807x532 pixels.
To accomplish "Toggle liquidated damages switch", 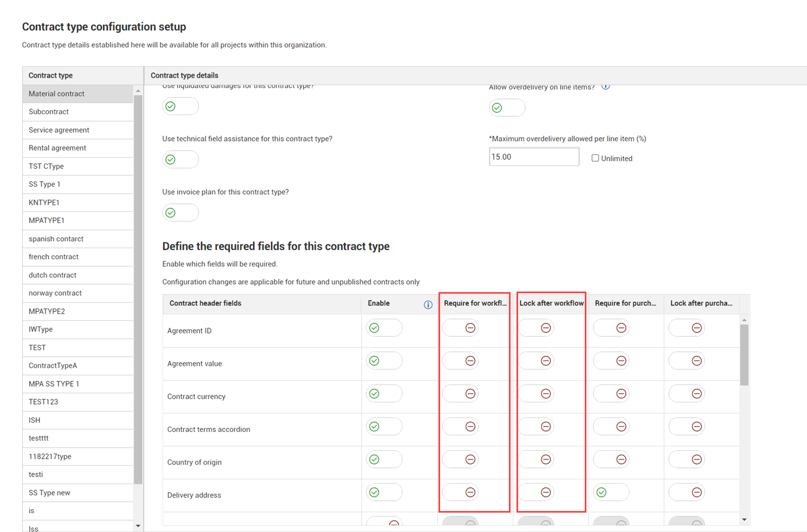I will [x=181, y=107].
